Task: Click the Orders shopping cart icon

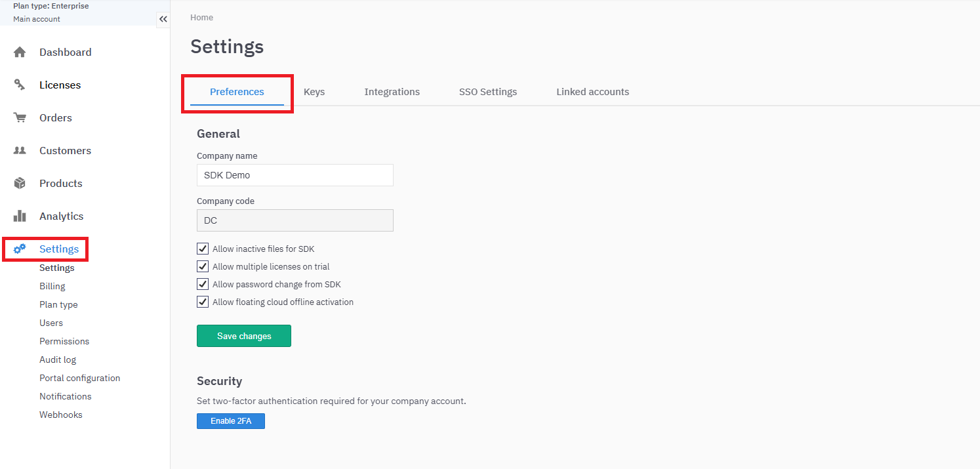Action: [x=20, y=118]
